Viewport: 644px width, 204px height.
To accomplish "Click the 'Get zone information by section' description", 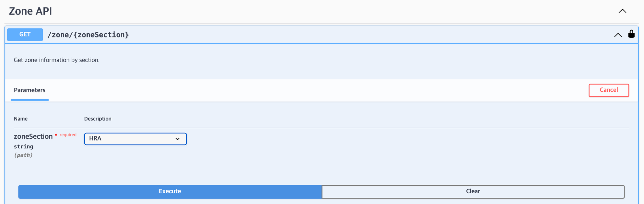I will point(57,60).
